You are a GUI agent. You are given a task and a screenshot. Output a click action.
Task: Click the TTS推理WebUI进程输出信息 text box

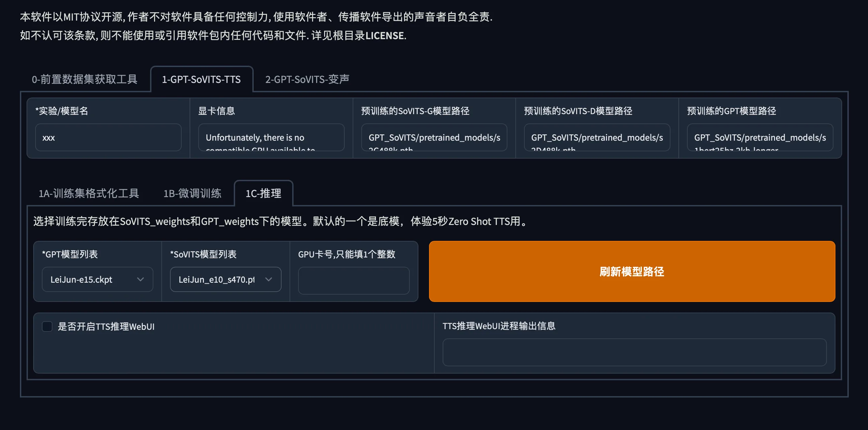(x=634, y=352)
